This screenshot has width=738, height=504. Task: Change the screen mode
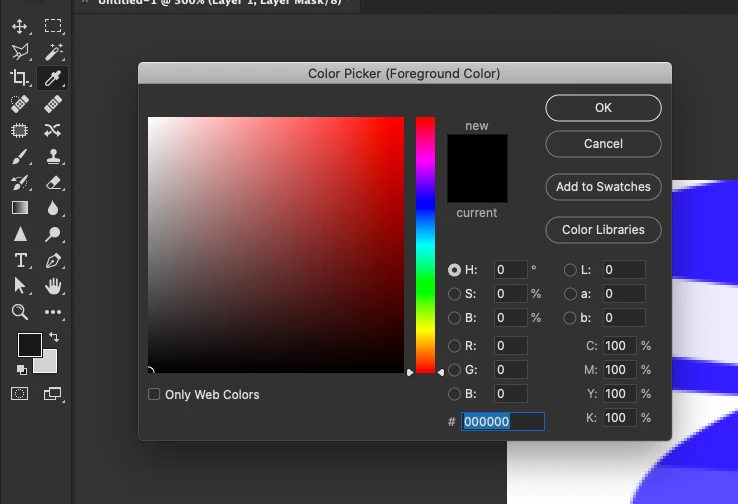point(52,393)
